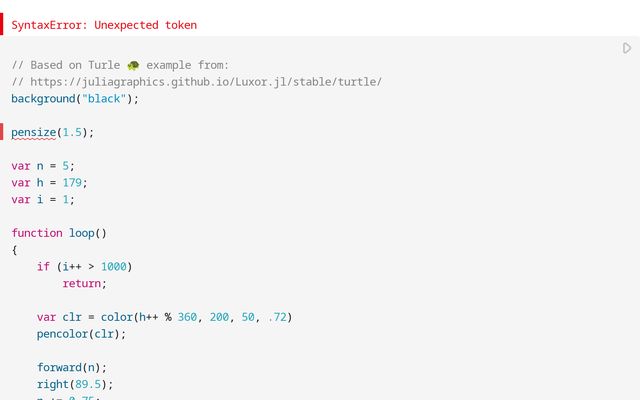Click the forward(n) call
Viewport: 640px width, 400px height.
(71, 367)
